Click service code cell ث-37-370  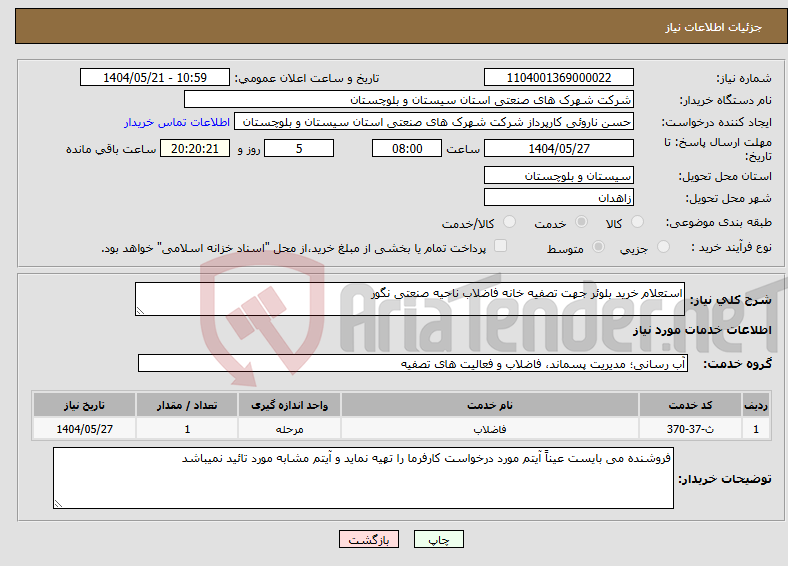click(691, 429)
